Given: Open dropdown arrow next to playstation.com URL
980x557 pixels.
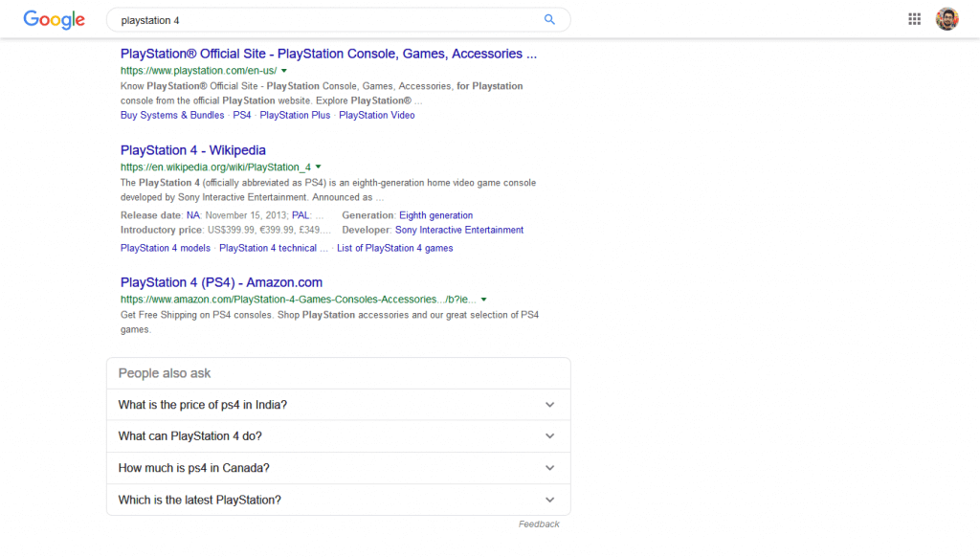Looking at the screenshot, I should (x=284, y=71).
